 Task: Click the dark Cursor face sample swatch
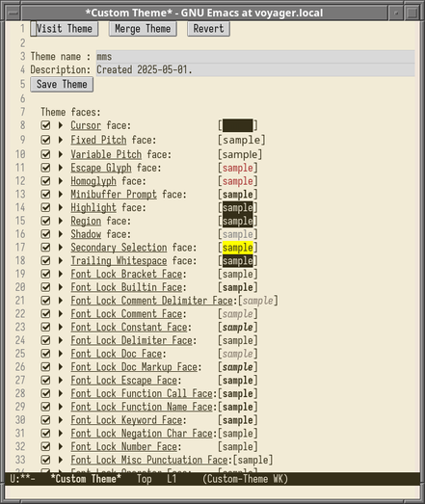[x=238, y=125]
